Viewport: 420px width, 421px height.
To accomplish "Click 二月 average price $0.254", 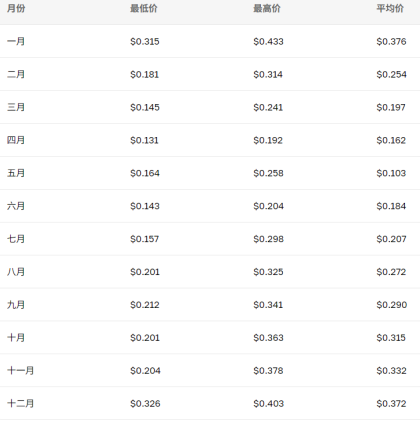I will coord(392,74).
